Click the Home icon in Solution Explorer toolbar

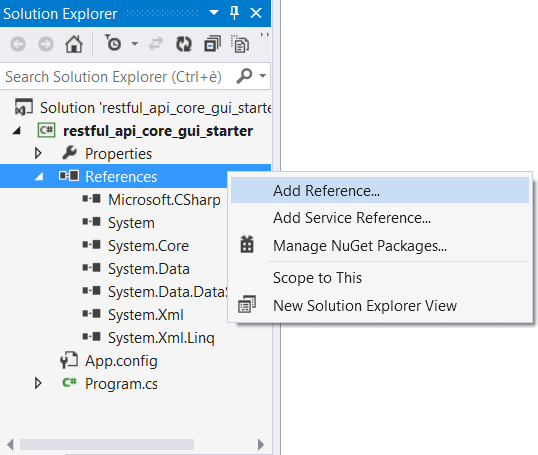coord(74,44)
